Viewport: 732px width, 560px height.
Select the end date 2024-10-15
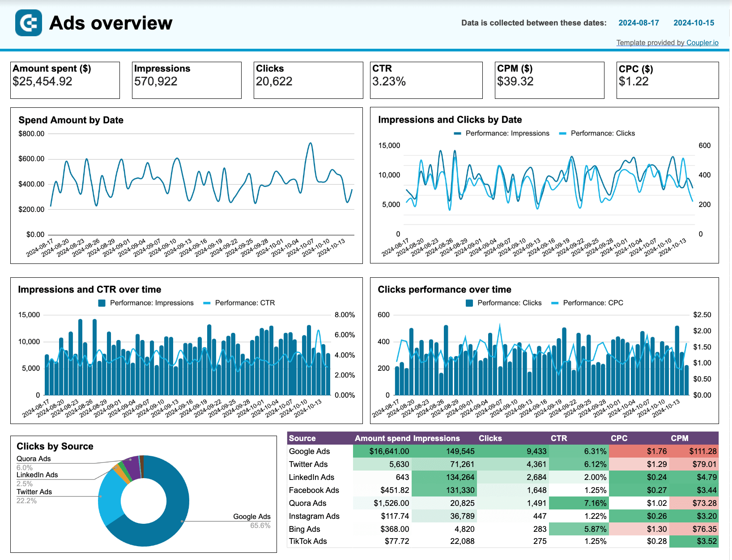(694, 23)
